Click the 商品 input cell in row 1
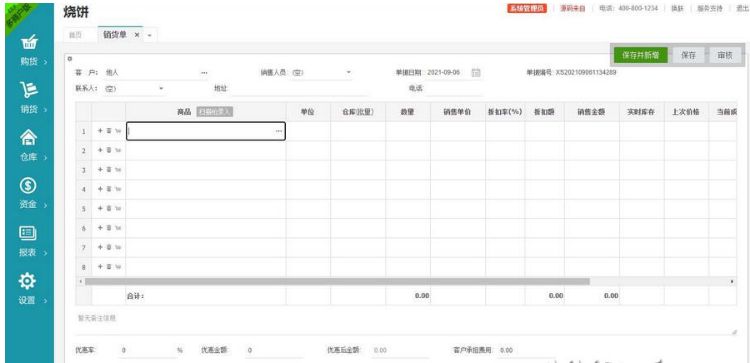This screenshot has height=363, width=750. (206, 131)
